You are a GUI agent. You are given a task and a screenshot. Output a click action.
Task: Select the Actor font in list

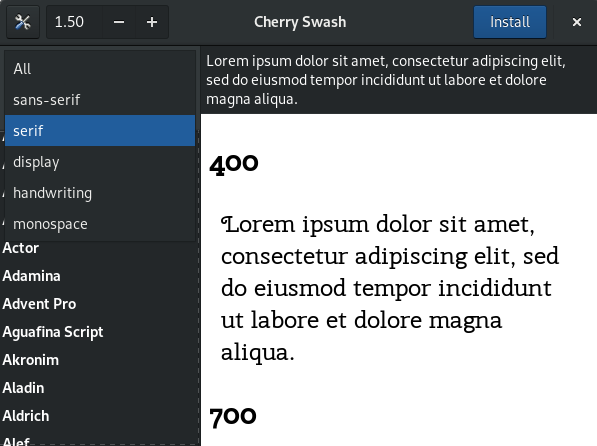click(x=99, y=248)
